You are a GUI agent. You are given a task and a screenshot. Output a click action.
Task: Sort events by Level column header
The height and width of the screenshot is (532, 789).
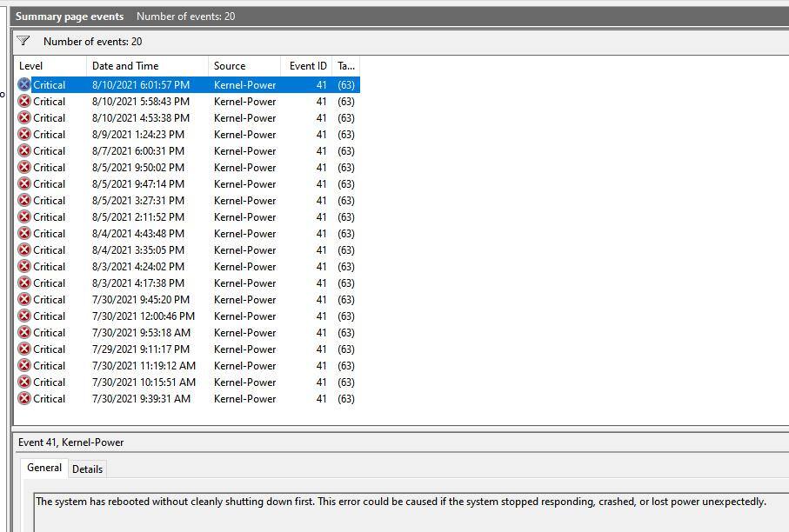[50, 66]
